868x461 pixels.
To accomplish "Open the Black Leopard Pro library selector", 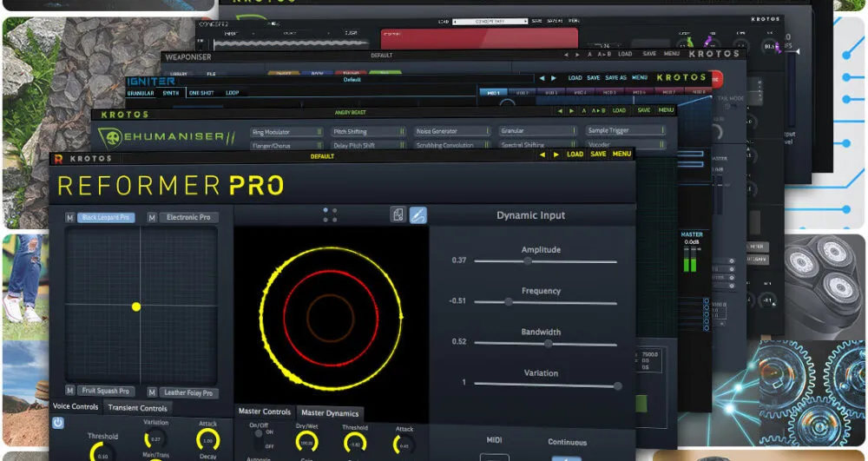I will tap(107, 217).
